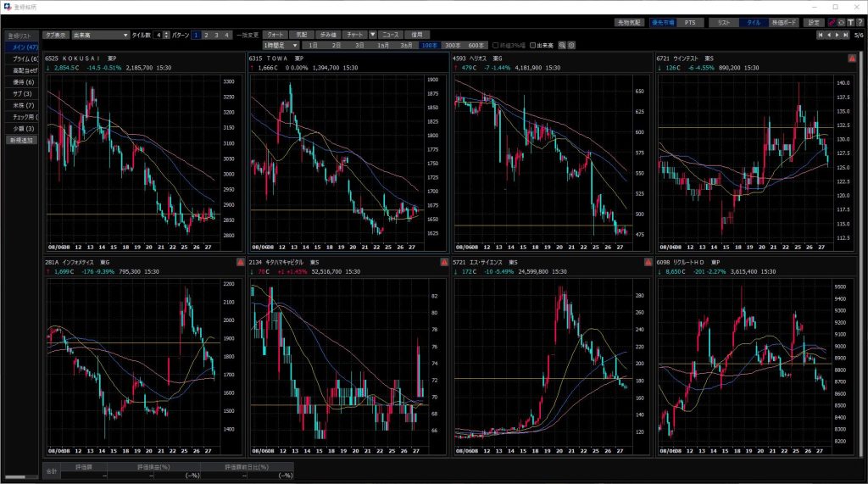Increase the タイル数 tile count stepper
868x484 pixels.
click(x=166, y=32)
